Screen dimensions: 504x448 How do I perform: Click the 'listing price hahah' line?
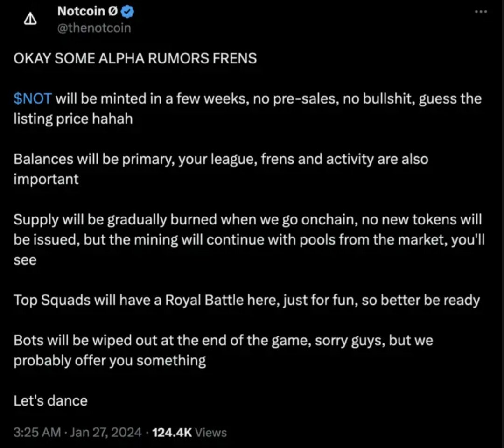pyautogui.click(x=73, y=119)
